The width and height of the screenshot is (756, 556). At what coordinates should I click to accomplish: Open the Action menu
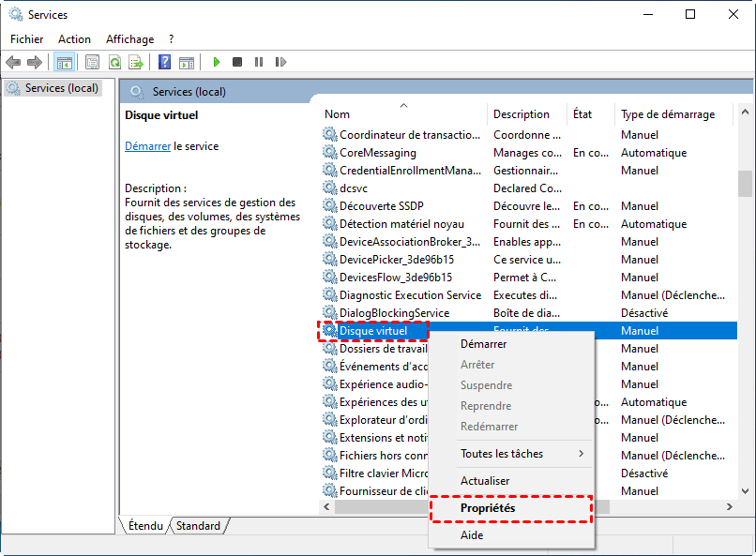(x=74, y=39)
